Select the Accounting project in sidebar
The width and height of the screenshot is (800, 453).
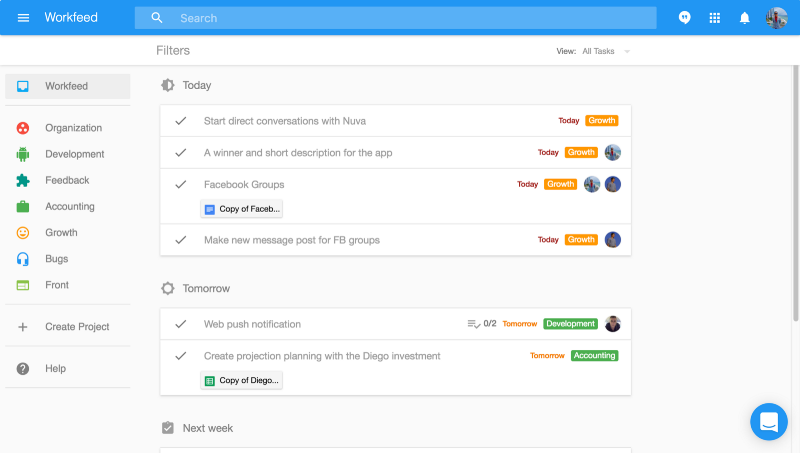pos(68,207)
